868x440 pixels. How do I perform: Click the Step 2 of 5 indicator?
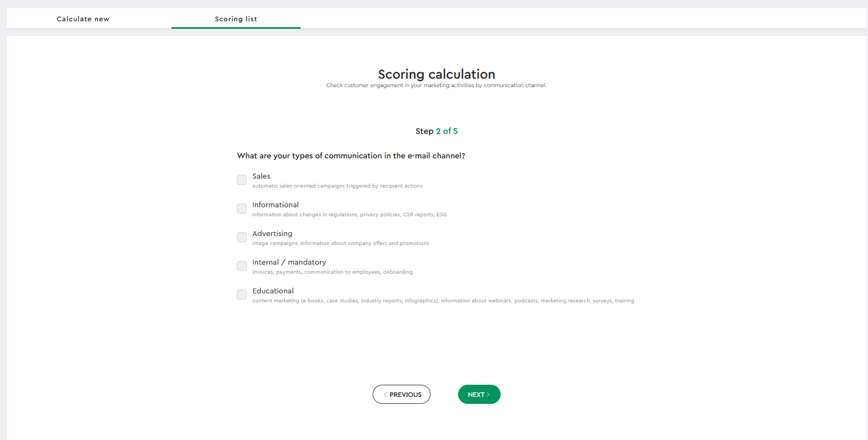436,131
